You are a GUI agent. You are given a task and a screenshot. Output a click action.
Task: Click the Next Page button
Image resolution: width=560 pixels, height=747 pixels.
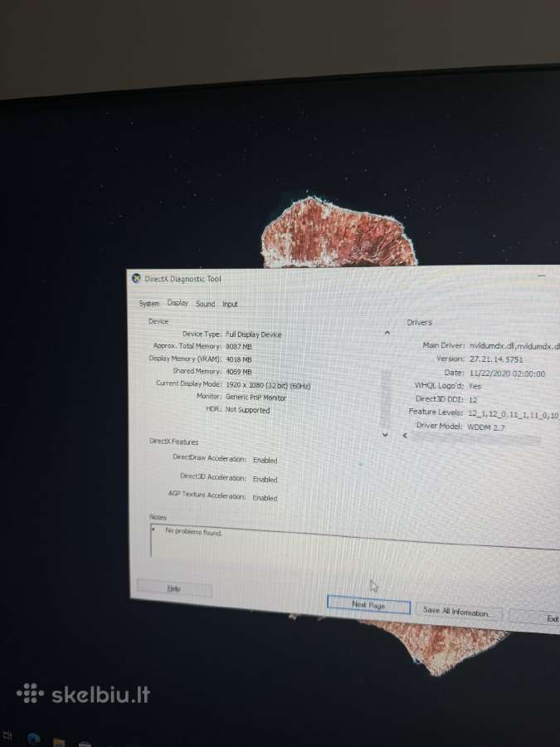pyautogui.click(x=368, y=606)
